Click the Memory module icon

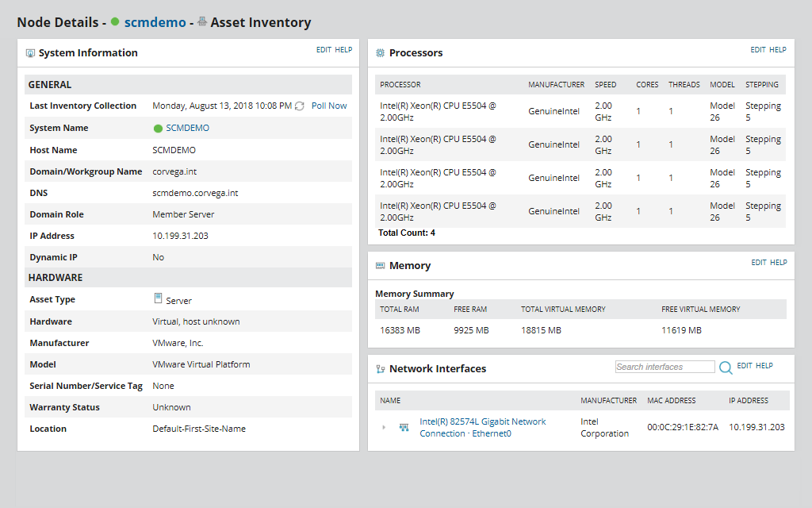tap(380, 266)
